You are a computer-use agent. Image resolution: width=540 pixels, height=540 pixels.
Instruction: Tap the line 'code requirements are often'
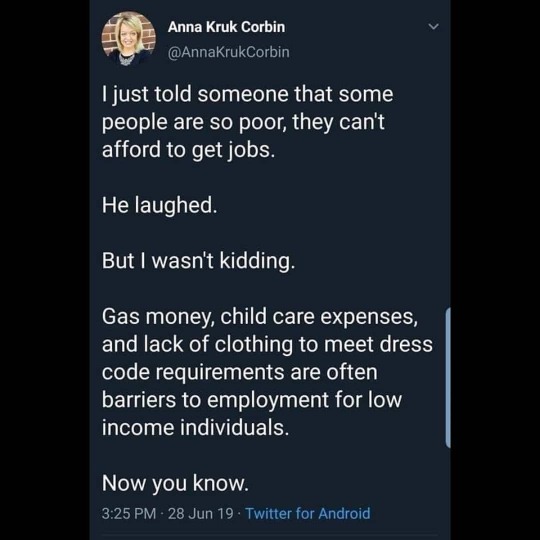(240, 372)
